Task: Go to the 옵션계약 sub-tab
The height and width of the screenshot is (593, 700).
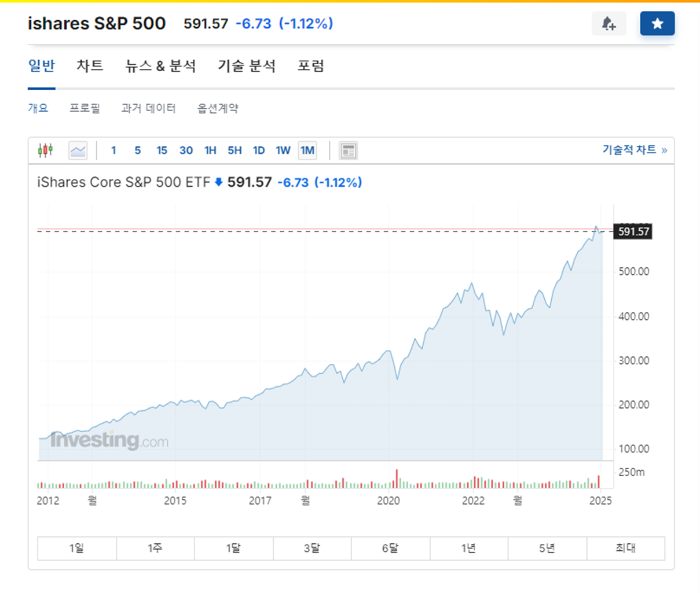Action: point(218,108)
